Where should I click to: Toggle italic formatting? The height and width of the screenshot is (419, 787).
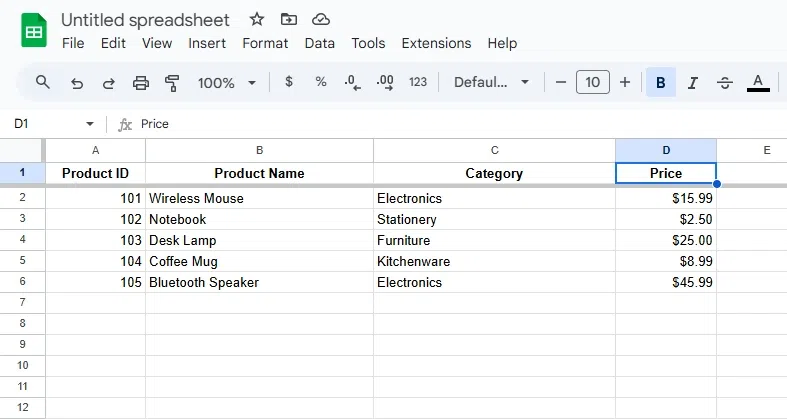coord(693,82)
